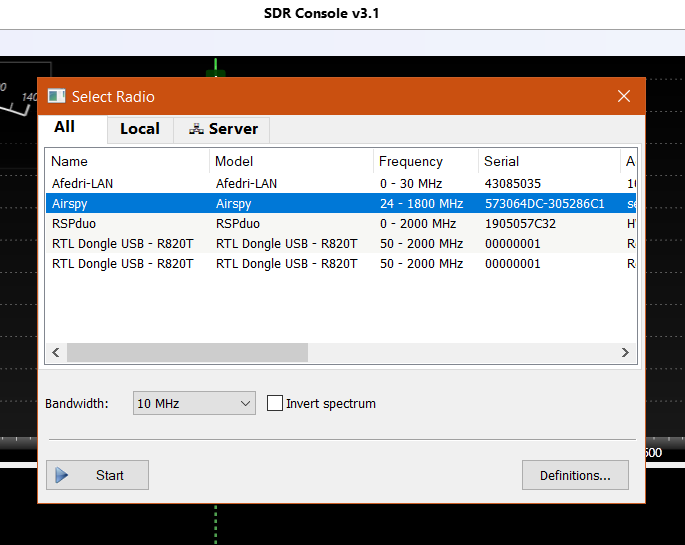Close the Select Radio dialog
685x545 pixels.
[624, 96]
